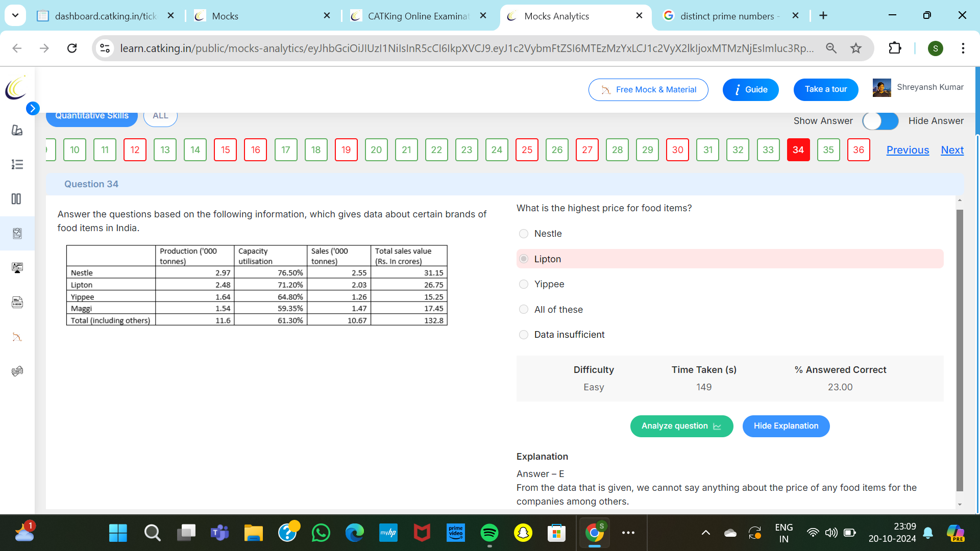Viewport: 980px width, 551px height.
Task: Open Chrome profile S avatar
Action: 935,48
